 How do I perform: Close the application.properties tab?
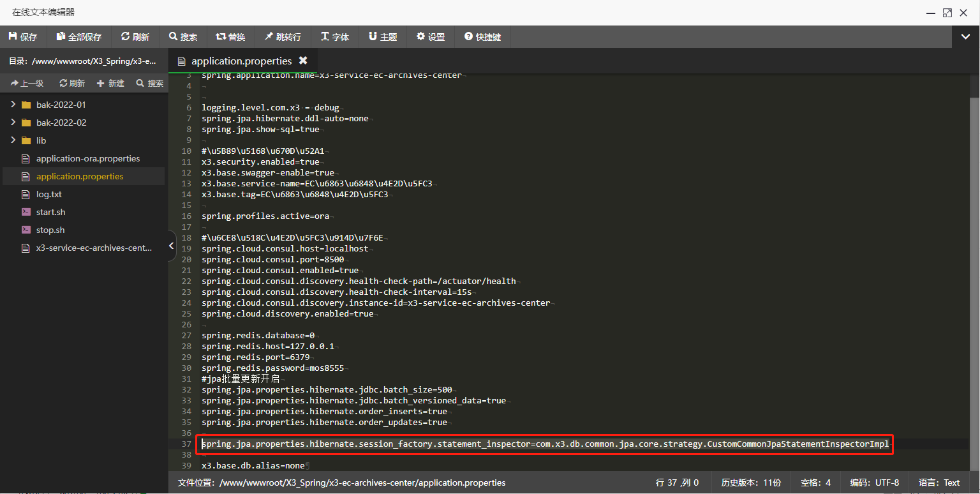[303, 61]
